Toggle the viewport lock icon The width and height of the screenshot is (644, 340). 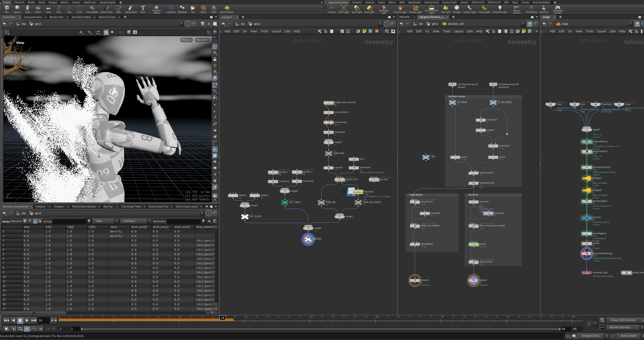coord(215,59)
